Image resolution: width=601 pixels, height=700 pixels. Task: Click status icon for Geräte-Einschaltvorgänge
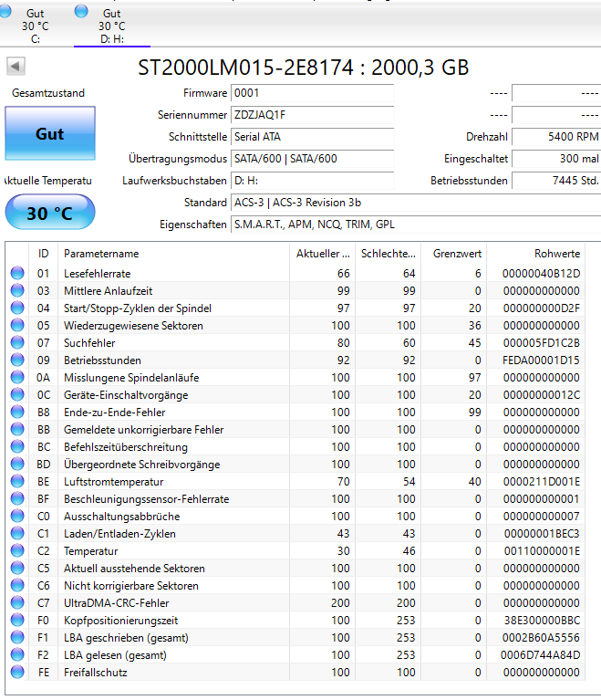(x=17, y=394)
